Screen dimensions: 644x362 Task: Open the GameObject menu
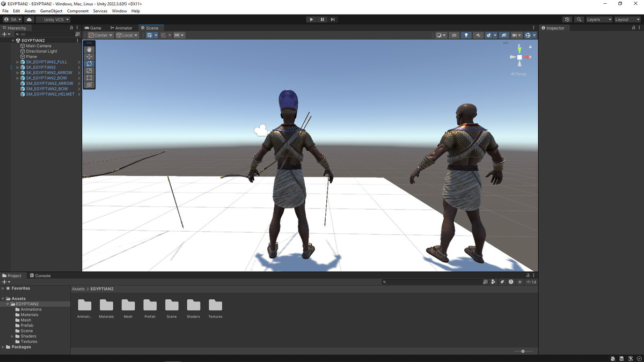click(x=51, y=11)
